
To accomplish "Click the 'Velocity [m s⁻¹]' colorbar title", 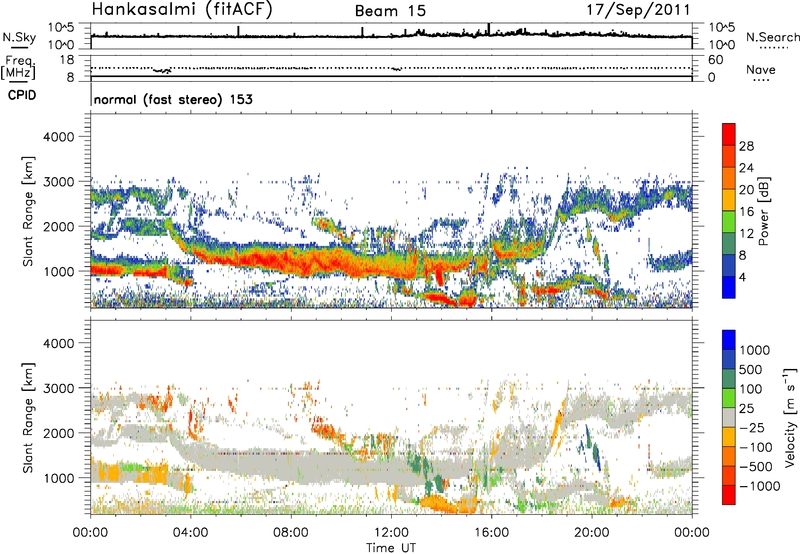I will (790, 417).
